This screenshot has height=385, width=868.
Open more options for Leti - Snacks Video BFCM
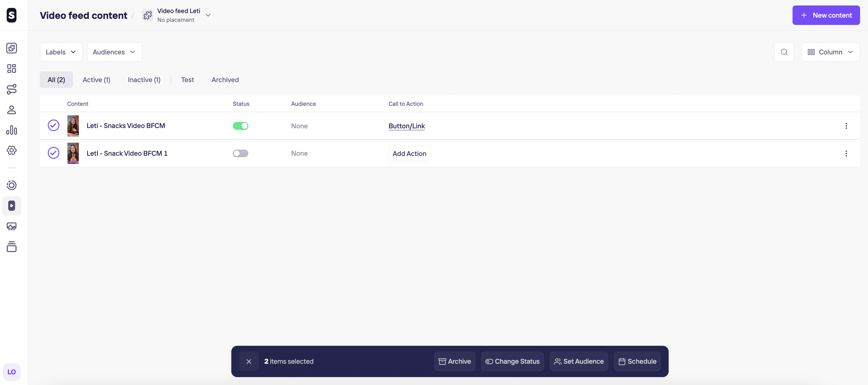click(x=846, y=126)
